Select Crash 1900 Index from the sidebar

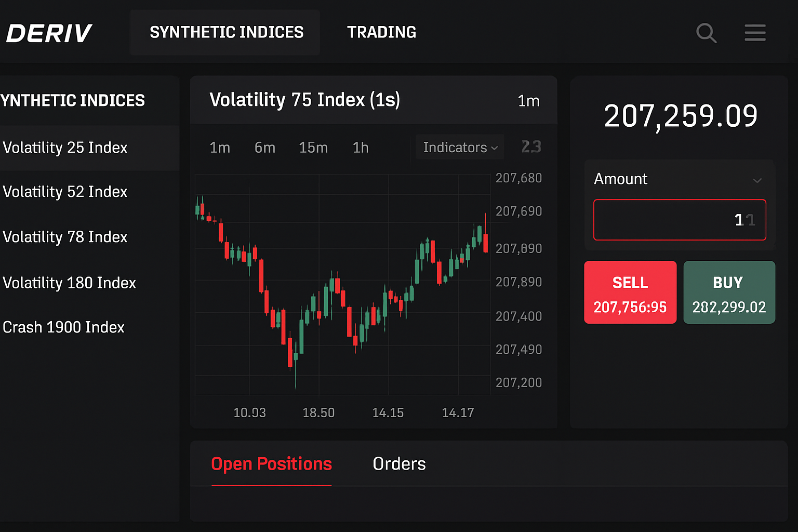(x=63, y=327)
